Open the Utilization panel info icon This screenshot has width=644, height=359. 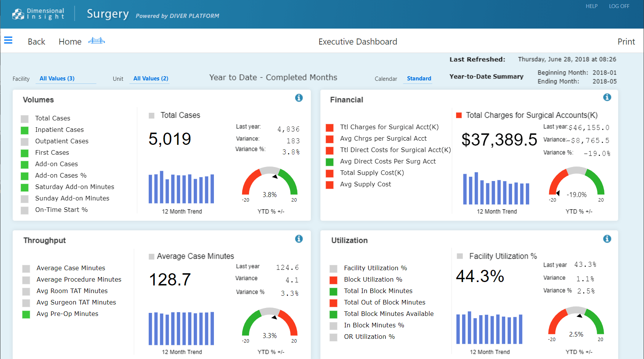[x=607, y=239]
